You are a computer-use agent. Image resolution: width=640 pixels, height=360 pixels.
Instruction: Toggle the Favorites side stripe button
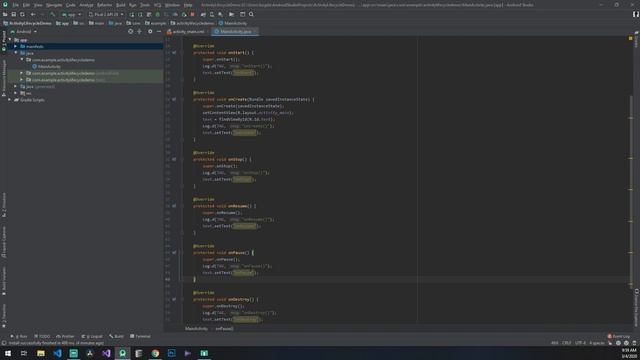pos(4,316)
